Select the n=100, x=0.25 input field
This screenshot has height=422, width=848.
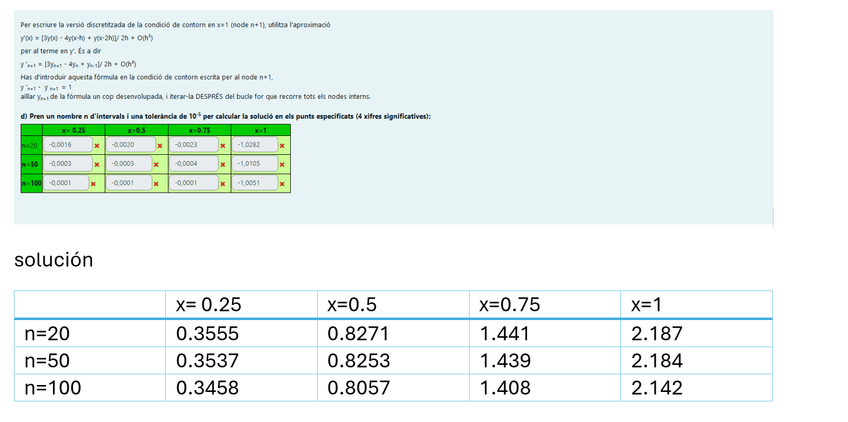point(66,183)
